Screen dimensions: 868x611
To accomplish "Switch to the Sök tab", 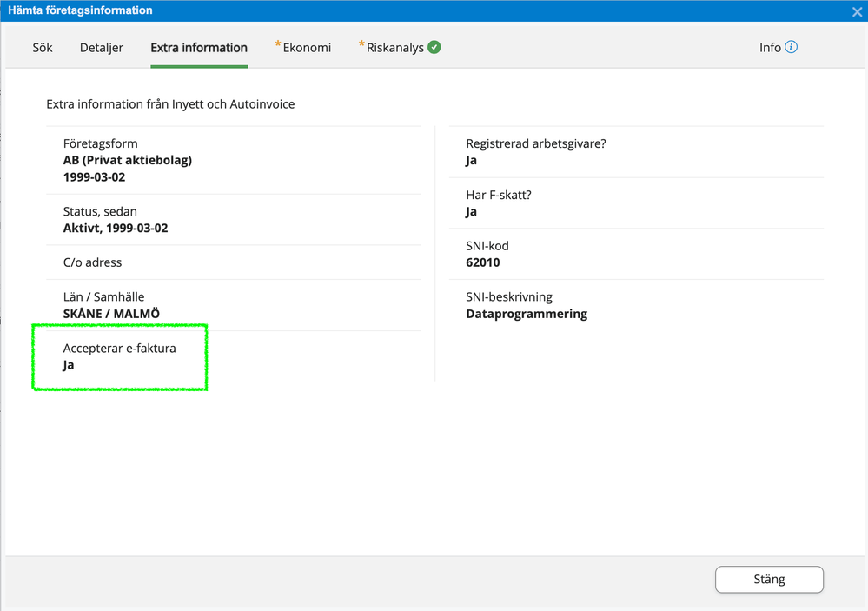I will click(43, 48).
